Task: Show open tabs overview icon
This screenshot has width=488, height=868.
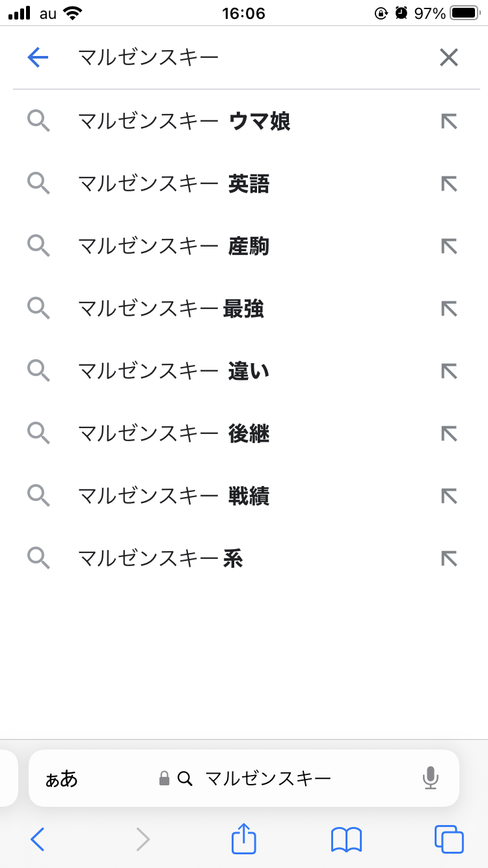Action: [449, 839]
